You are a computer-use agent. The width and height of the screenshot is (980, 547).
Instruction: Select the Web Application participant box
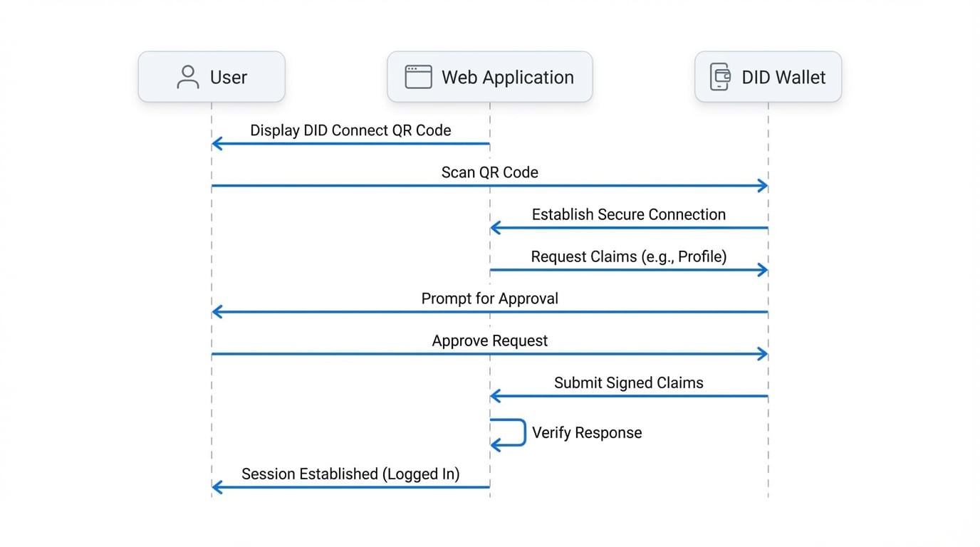[x=489, y=77]
